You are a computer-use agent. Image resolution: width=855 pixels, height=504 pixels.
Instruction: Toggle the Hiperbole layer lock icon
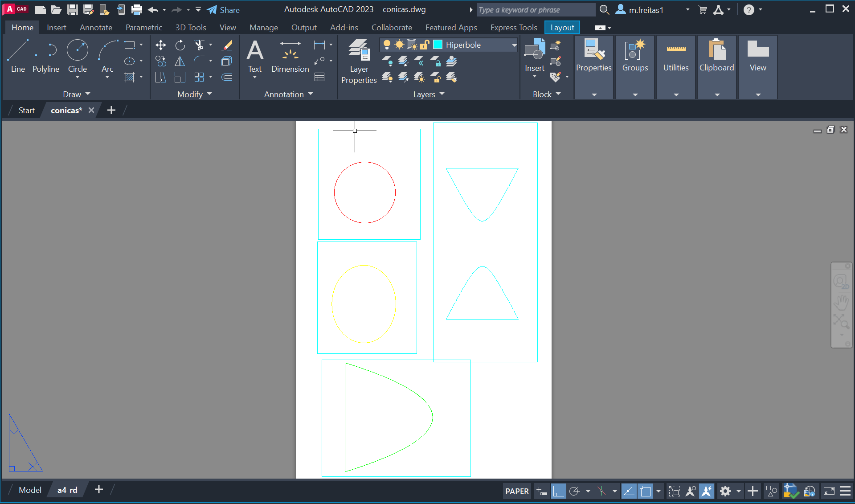point(425,45)
